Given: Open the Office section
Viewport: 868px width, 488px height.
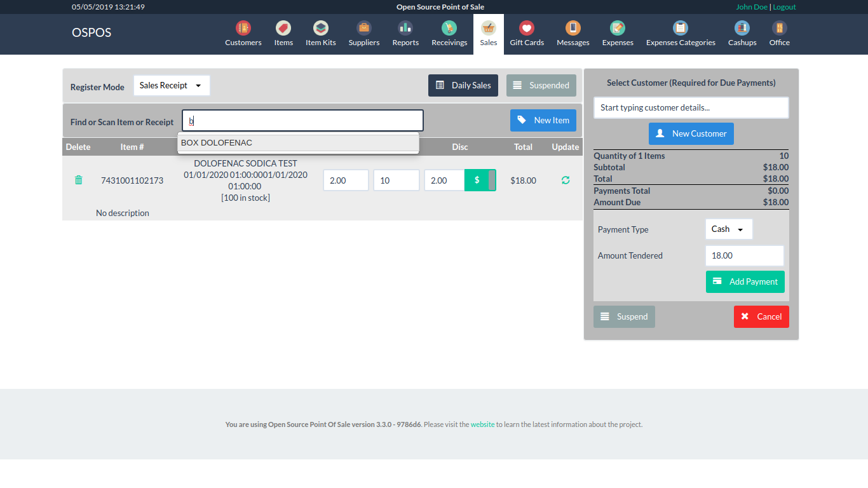Looking at the screenshot, I should pyautogui.click(x=779, y=33).
